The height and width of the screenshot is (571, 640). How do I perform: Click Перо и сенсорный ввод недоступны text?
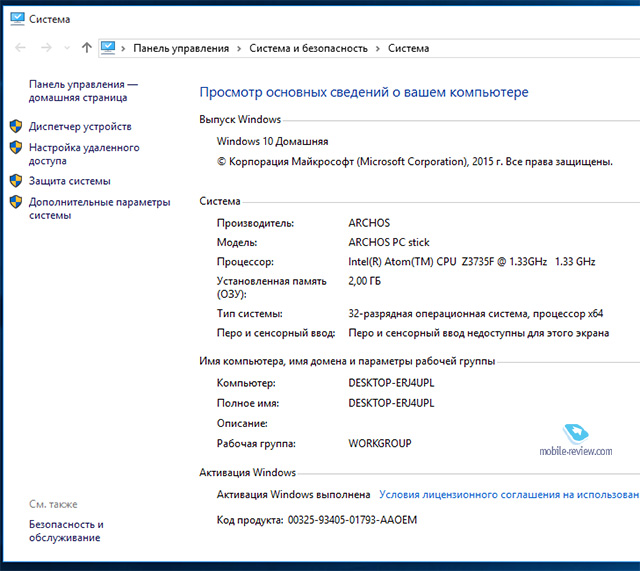pyautogui.click(x=478, y=333)
